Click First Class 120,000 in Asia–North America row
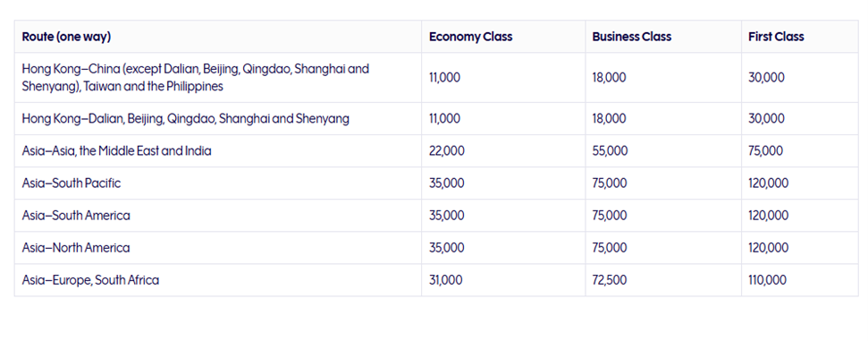Screen dimensions: 868x341 point(769,247)
